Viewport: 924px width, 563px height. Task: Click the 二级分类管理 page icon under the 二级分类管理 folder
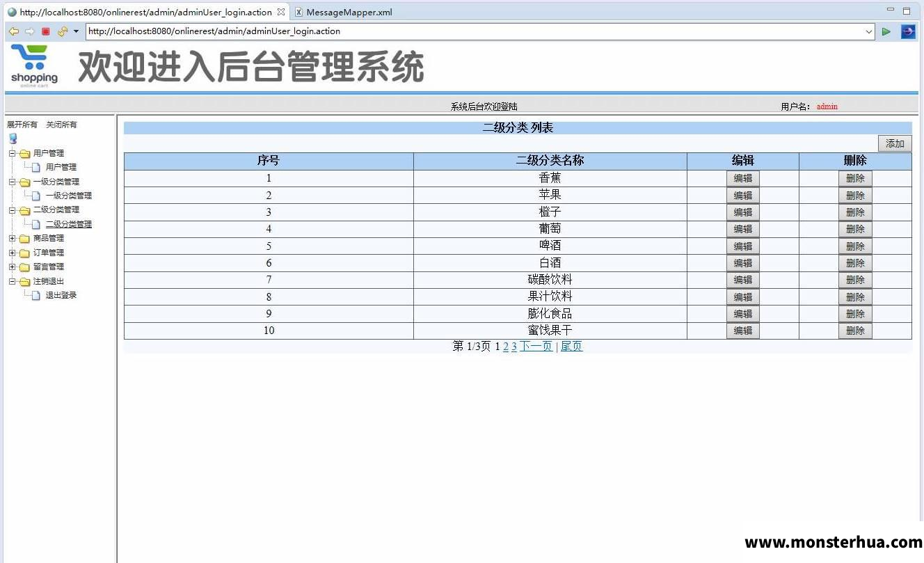(36, 224)
